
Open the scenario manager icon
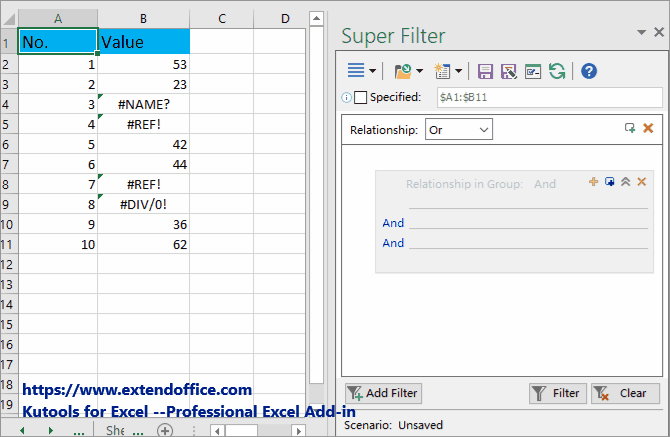(x=533, y=71)
